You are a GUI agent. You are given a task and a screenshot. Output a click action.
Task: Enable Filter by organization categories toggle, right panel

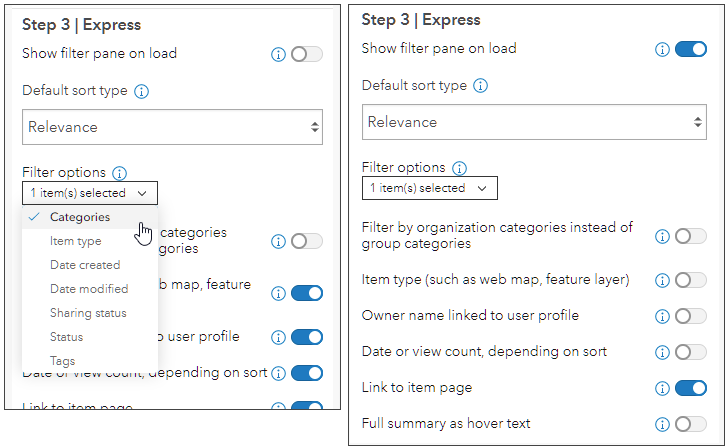691,236
